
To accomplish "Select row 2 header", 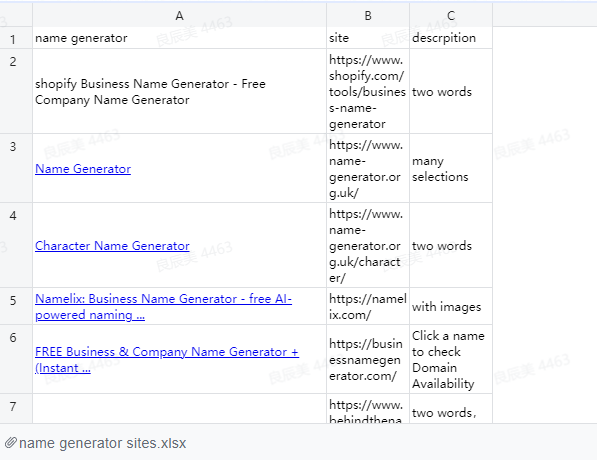I will point(13,91).
